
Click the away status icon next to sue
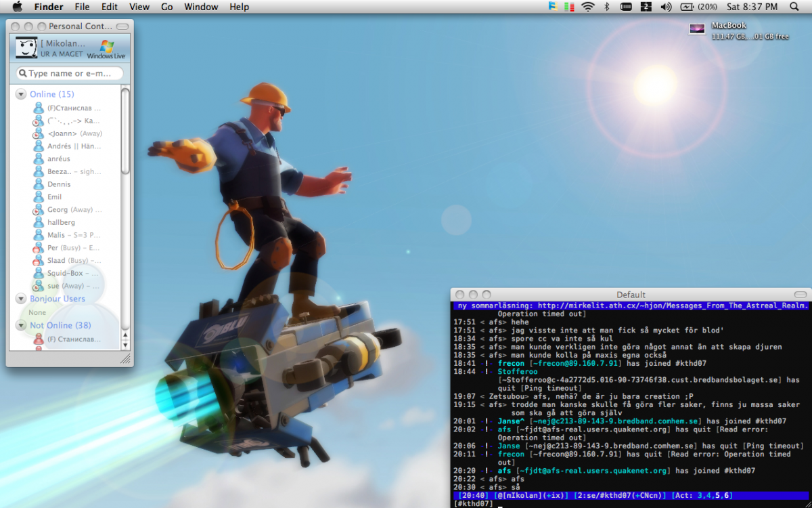(39, 286)
